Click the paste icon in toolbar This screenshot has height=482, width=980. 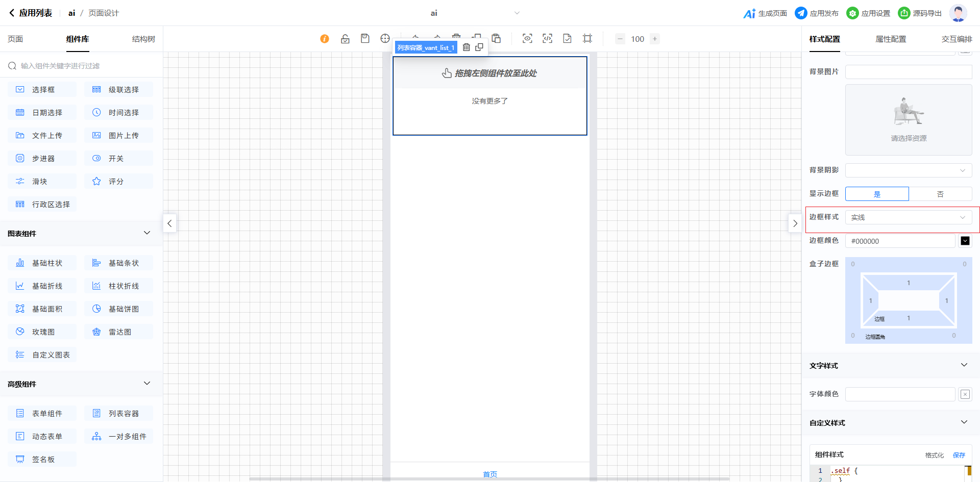pos(496,39)
